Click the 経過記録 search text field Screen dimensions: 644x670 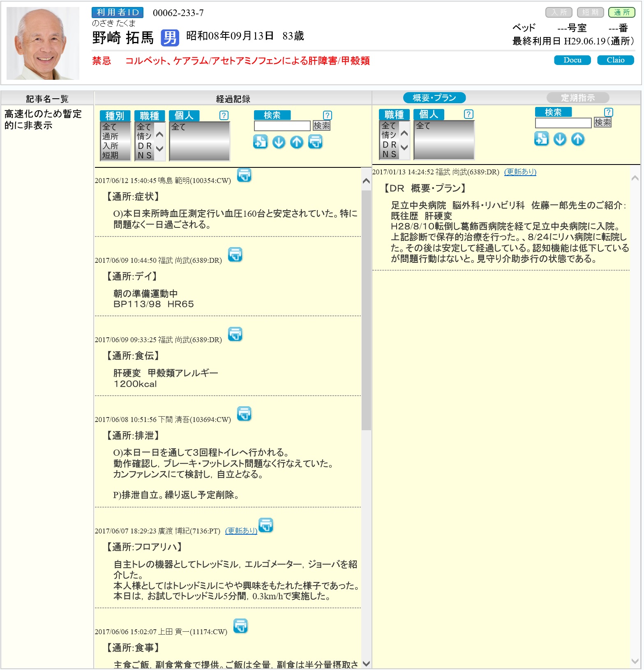[x=282, y=126]
